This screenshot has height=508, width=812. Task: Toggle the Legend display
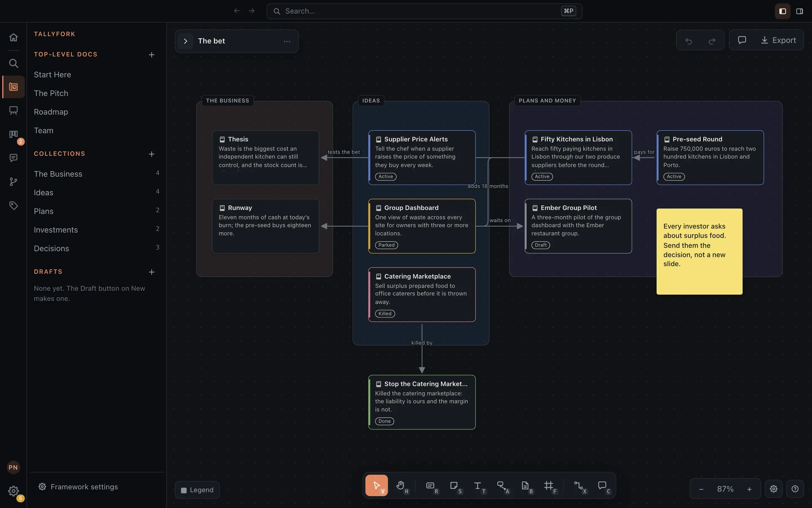pyautogui.click(x=197, y=490)
